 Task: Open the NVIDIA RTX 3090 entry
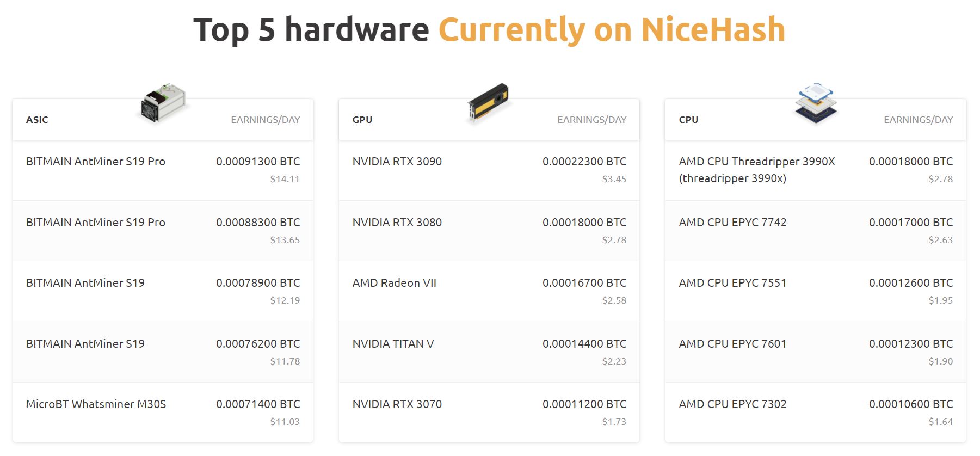coord(397,162)
